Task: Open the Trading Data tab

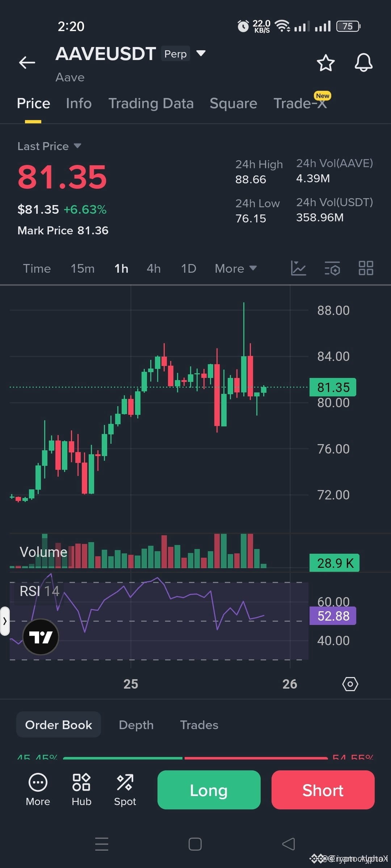Action: pyautogui.click(x=151, y=103)
